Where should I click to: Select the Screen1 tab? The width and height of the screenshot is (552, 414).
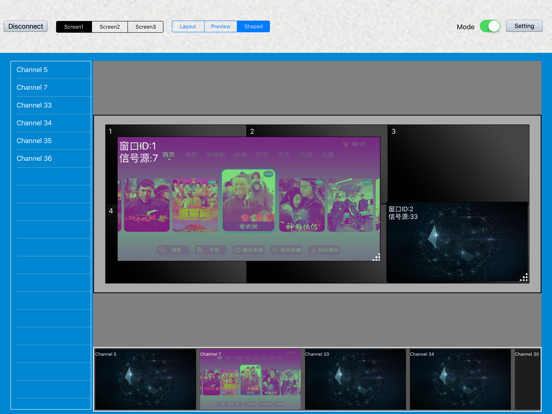point(74,27)
